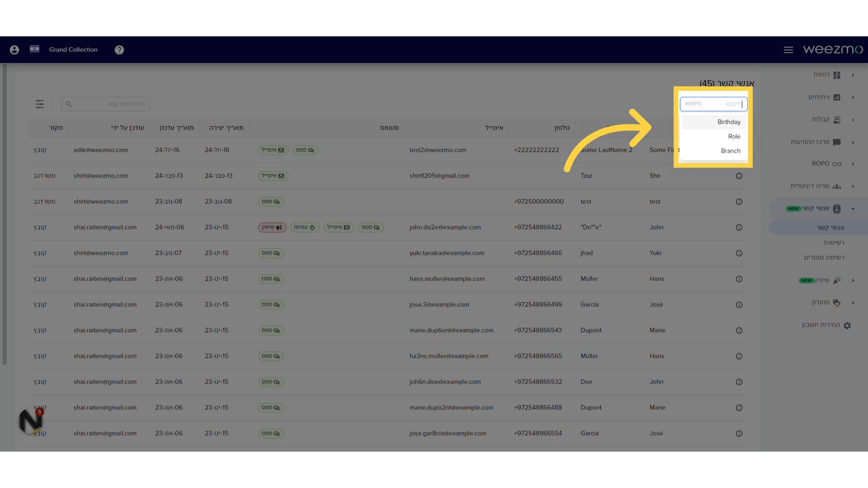Click the marketing party icon
The width and height of the screenshot is (868, 488).
(837, 280)
